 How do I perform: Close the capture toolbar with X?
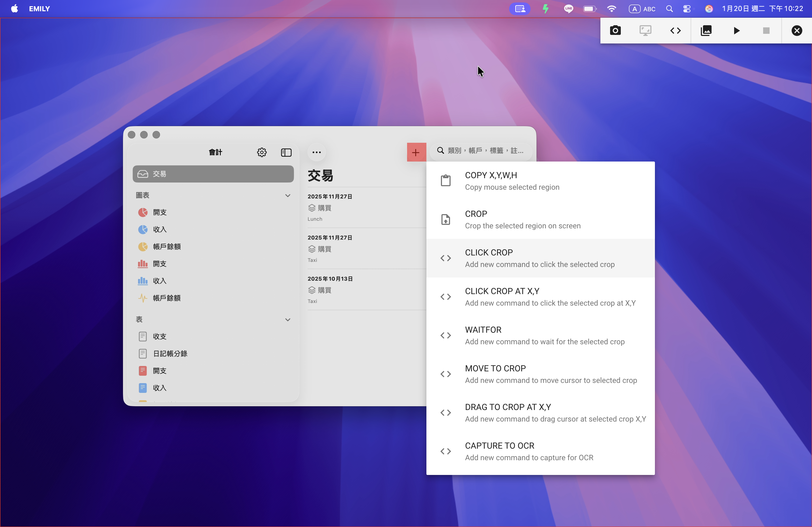pyautogui.click(x=797, y=31)
